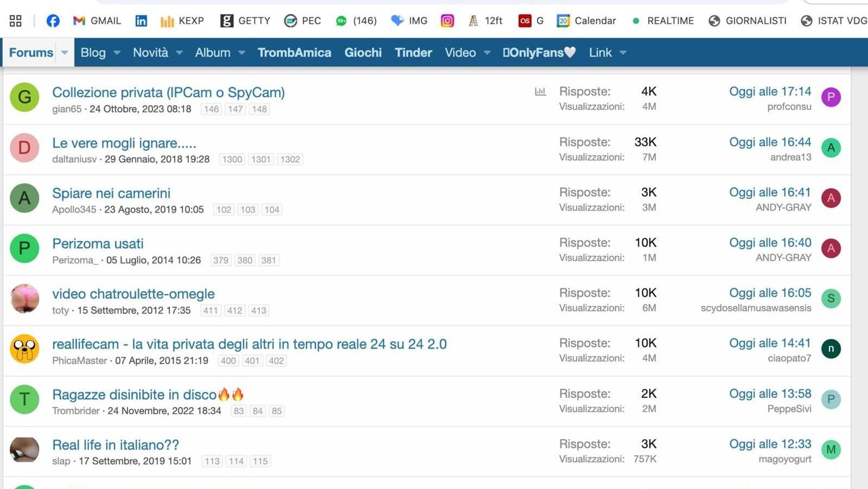
Task: Select the Giochi navigation item
Action: (363, 53)
